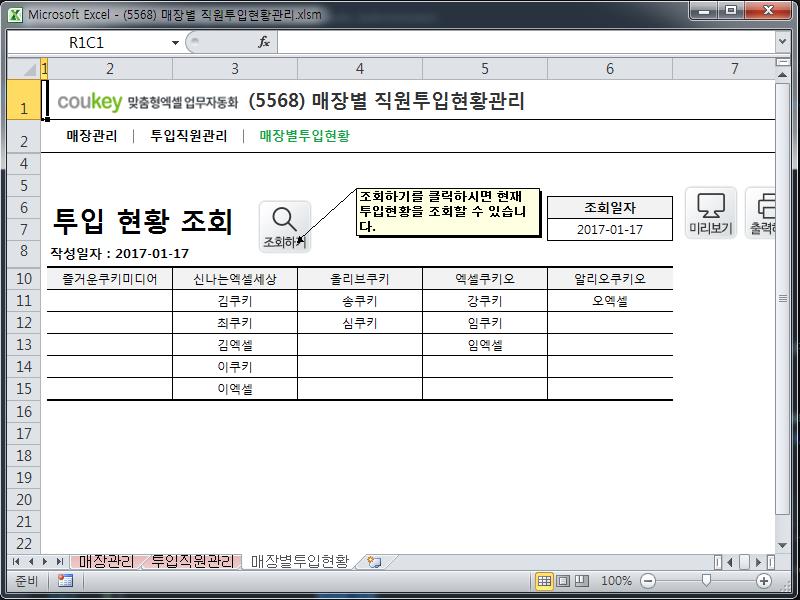Click the insert function fx icon
Screen dimensions: 800x600
[x=264, y=42]
